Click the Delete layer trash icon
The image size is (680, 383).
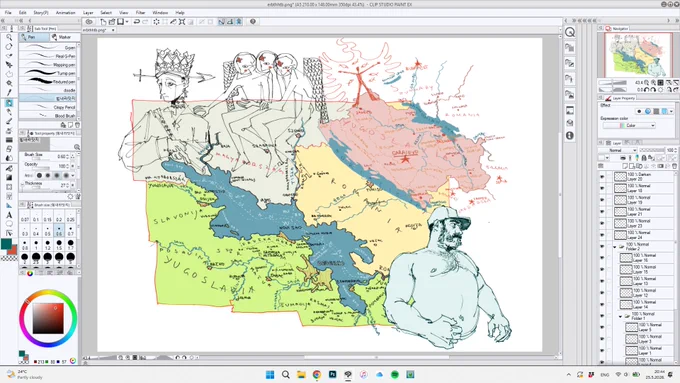click(674, 166)
